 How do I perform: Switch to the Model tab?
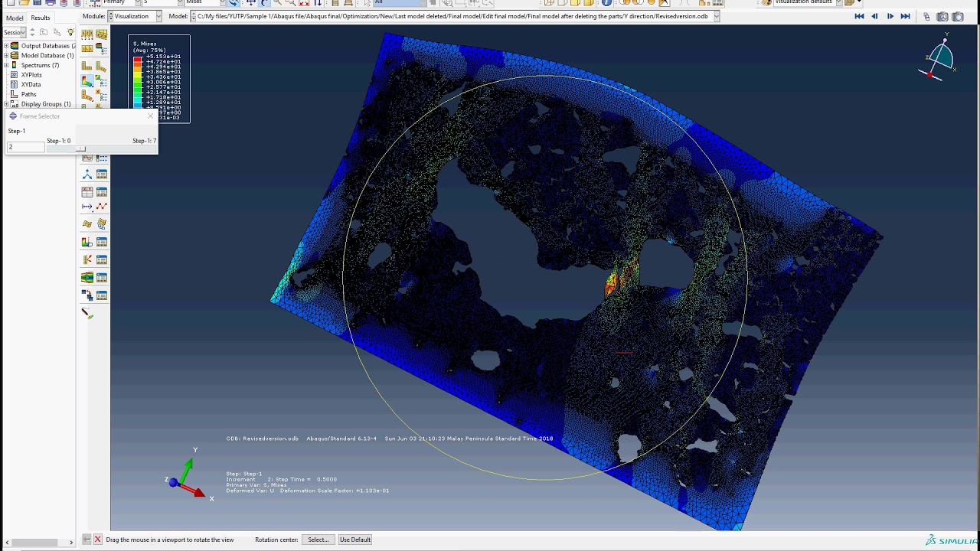point(15,18)
